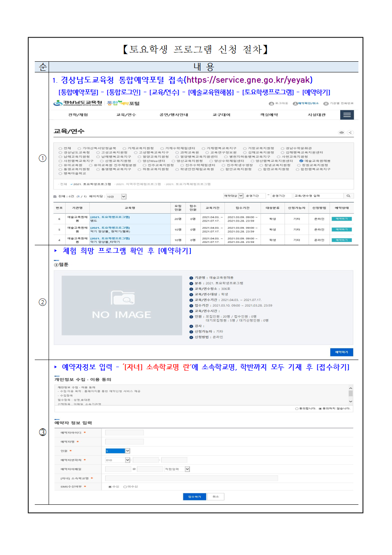This screenshot has width=392, height=555.
Task: Select the 창원교육지원청 radio button
Action: [299, 165]
